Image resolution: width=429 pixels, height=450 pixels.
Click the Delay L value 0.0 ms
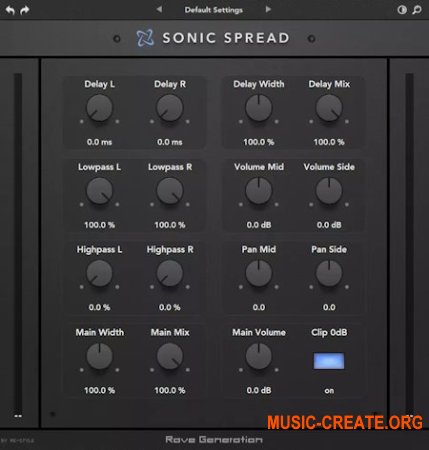[99, 142]
